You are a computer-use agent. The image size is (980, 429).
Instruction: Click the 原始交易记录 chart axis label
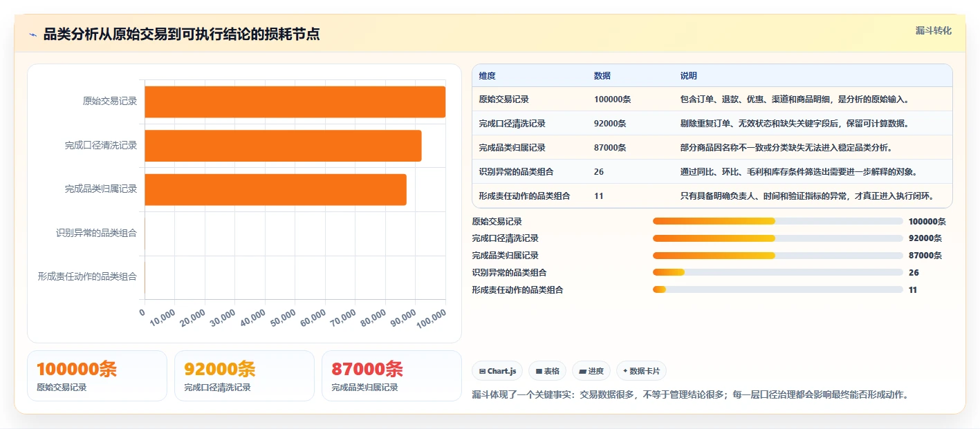[109, 101]
